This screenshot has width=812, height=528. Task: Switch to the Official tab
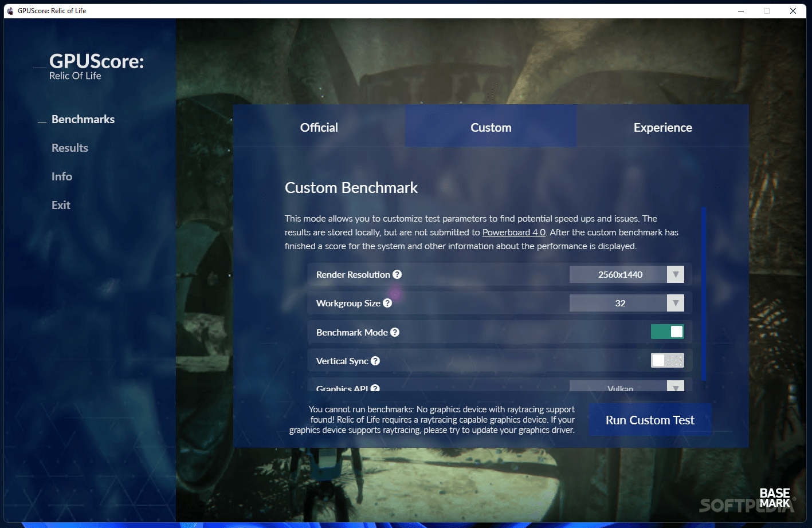pos(319,126)
